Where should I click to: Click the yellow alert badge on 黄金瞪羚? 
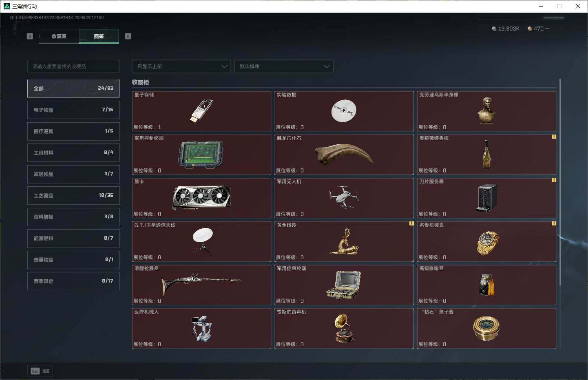coord(411,223)
